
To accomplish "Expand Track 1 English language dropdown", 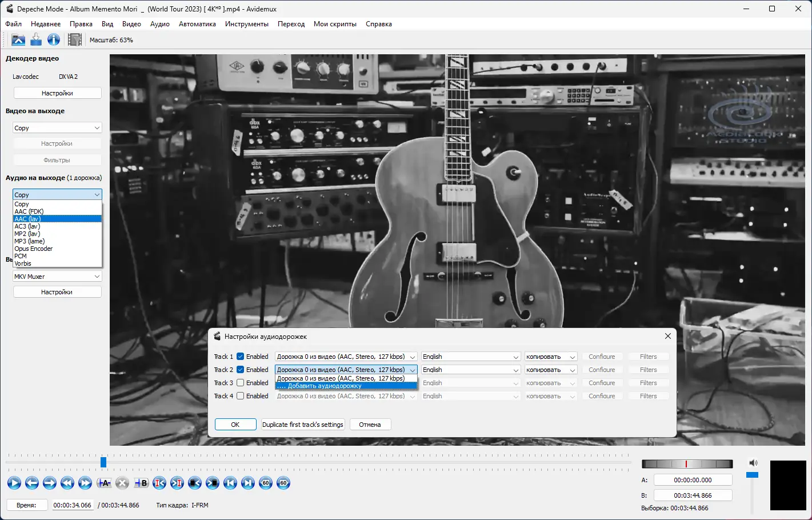I will click(x=470, y=357).
